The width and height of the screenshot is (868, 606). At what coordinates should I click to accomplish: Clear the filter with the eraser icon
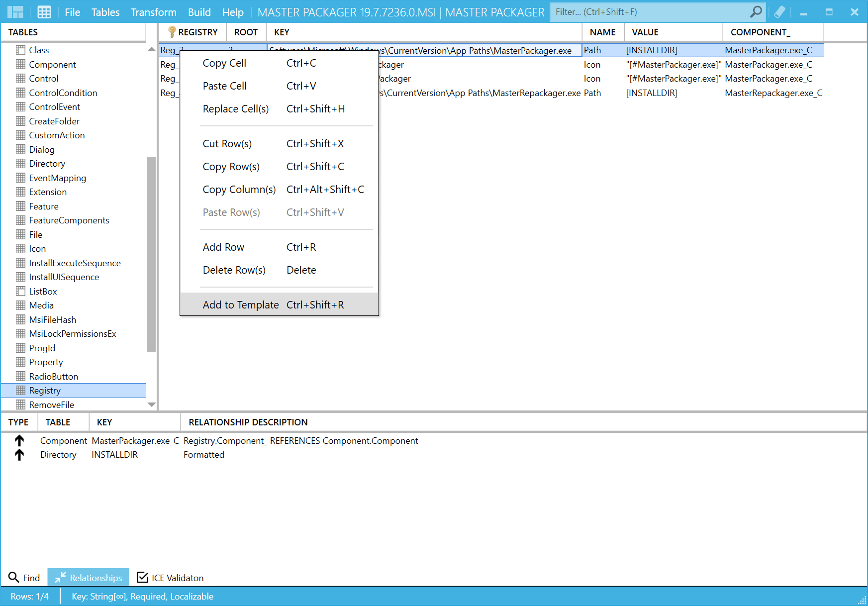779,11
